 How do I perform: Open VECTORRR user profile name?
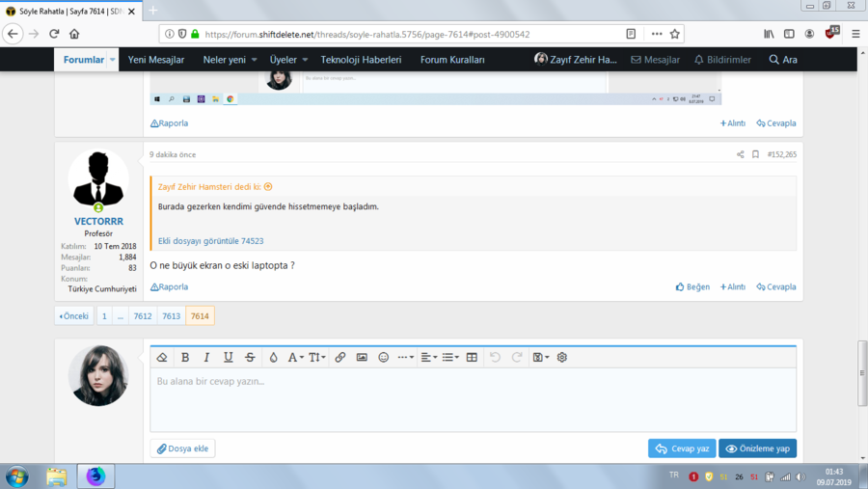pos(98,221)
